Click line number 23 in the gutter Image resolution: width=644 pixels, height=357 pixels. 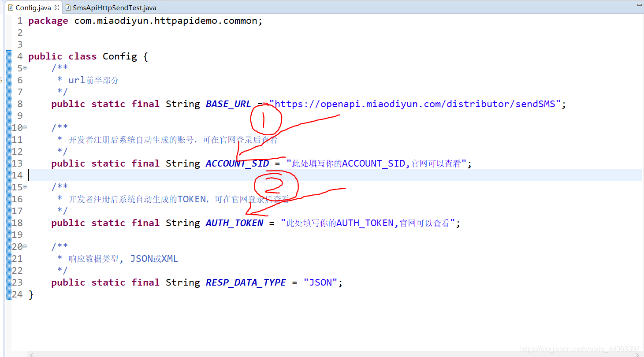17,283
